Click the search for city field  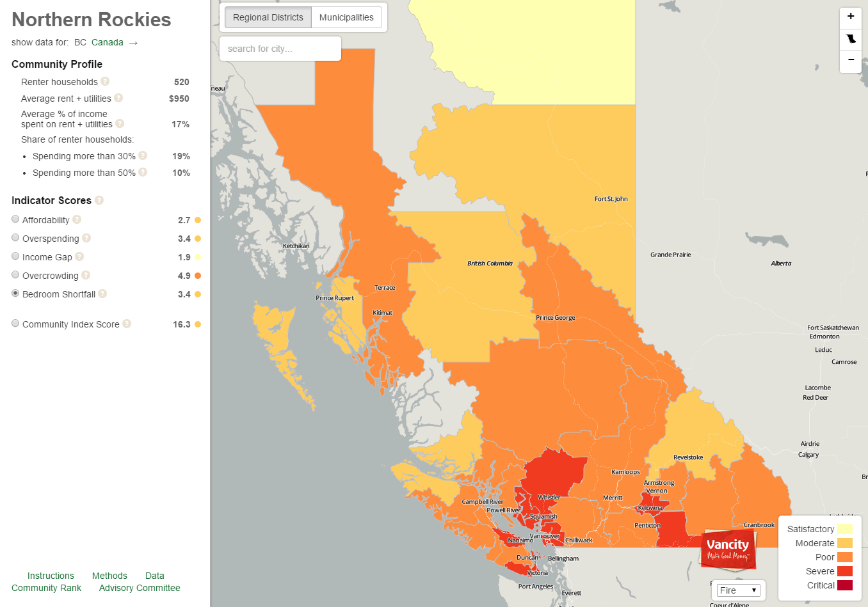pos(280,48)
